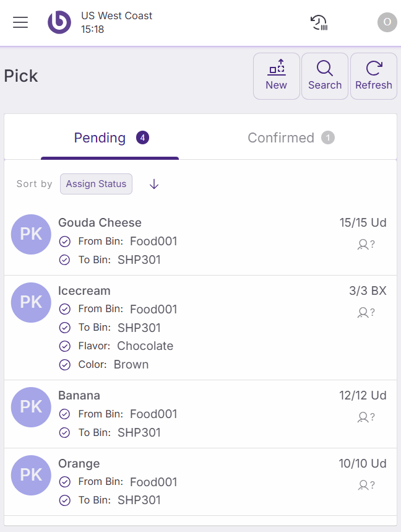Click the Banana To Bin check icon
This screenshot has height=532, width=401.
[x=64, y=433]
